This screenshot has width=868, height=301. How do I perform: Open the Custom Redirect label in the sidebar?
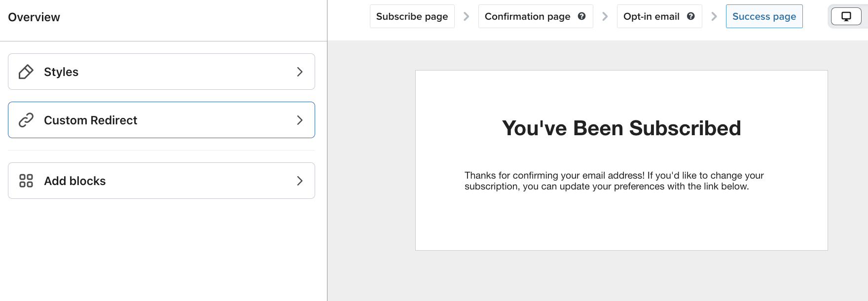click(90, 120)
